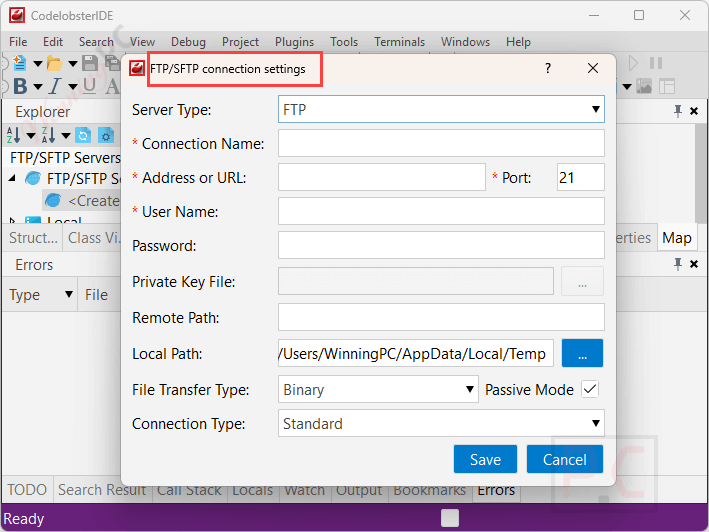The width and height of the screenshot is (709, 532).
Task: Click the table layout toolbar icon
Action: point(667,86)
